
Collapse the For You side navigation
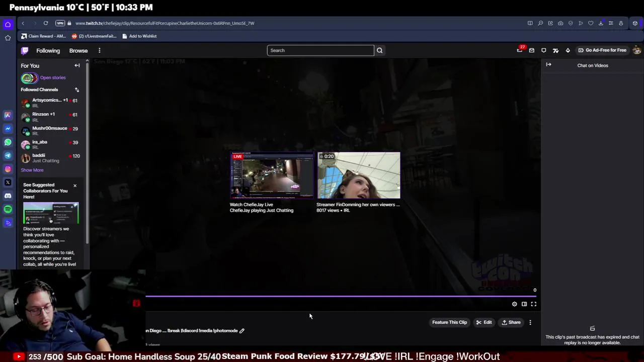77,66
